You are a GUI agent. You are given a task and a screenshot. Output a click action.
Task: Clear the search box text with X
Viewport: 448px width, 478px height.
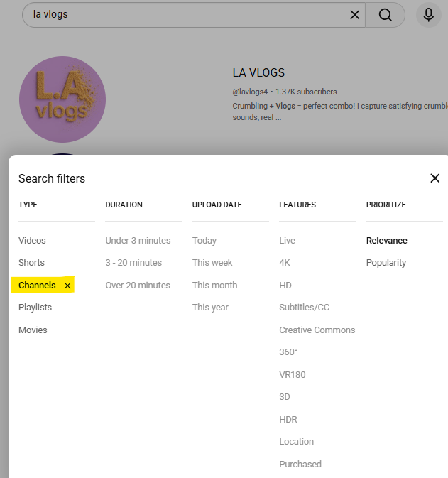point(354,15)
